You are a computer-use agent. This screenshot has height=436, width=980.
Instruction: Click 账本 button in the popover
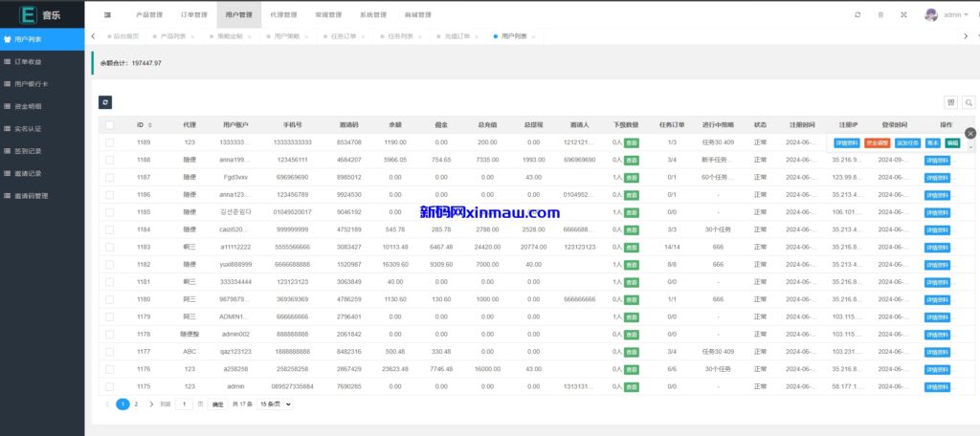coord(932,143)
